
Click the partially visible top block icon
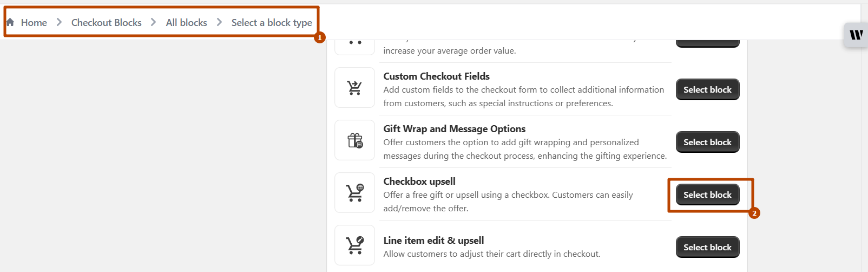[355, 44]
